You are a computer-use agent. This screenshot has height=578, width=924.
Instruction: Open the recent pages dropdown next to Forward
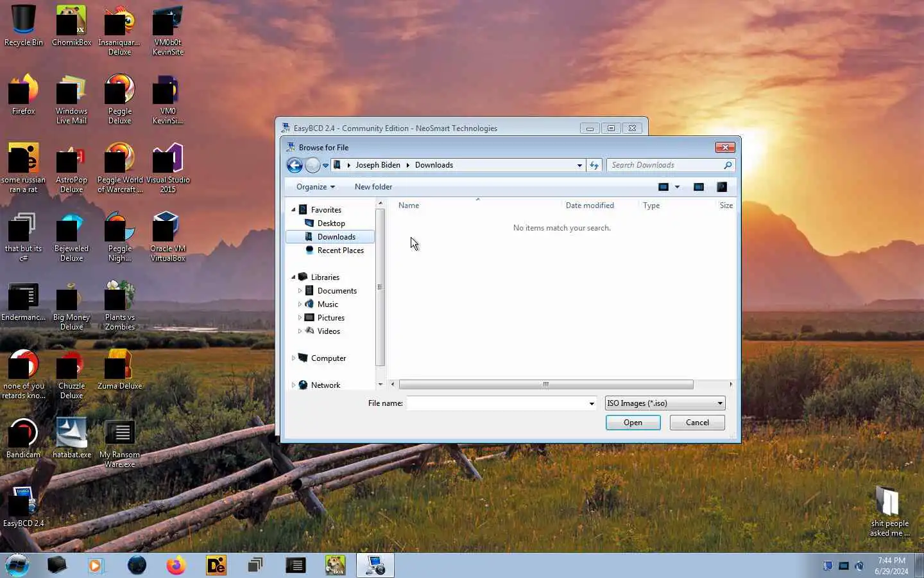pyautogui.click(x=325, y=166)
